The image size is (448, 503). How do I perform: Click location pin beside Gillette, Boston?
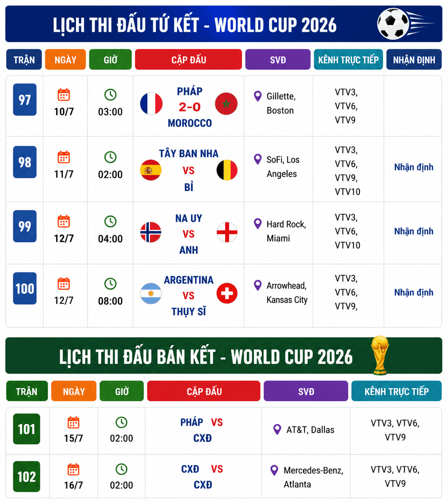tap(258, 96)
